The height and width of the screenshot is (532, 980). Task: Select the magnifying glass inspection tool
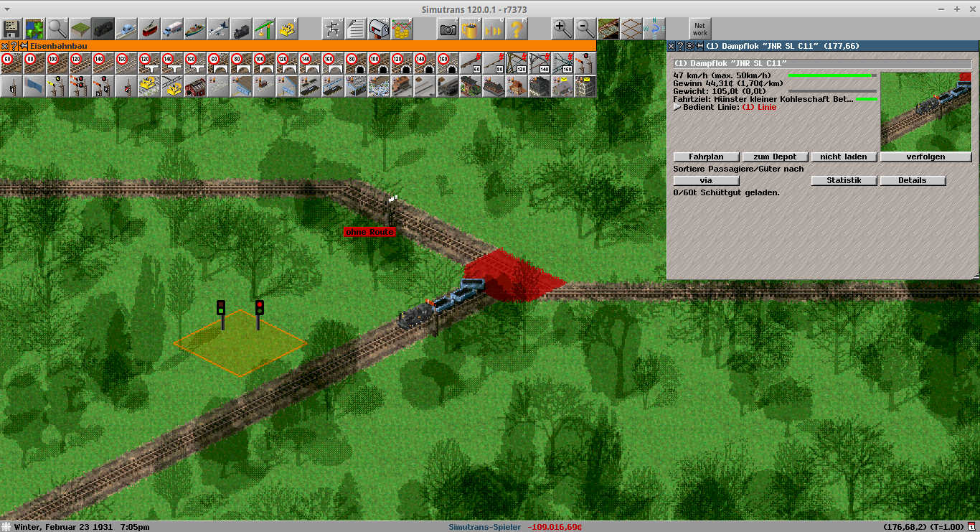coord(57,29)
